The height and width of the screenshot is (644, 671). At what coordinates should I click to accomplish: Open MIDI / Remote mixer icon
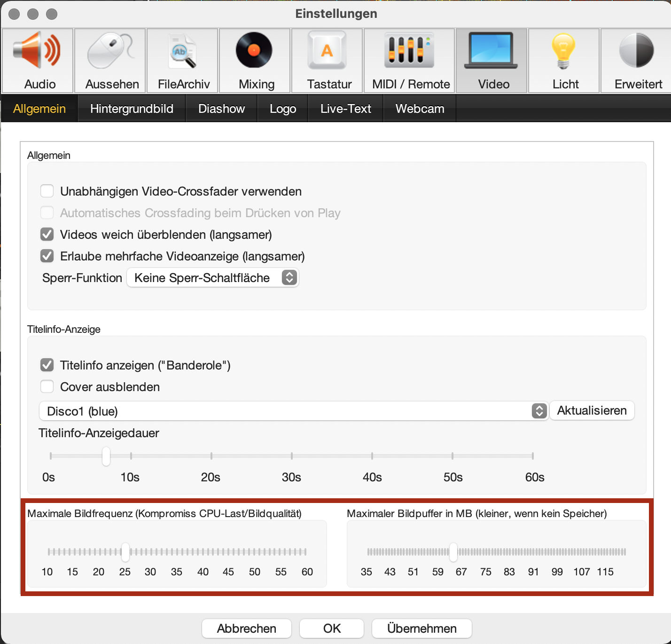pos(409,51)
